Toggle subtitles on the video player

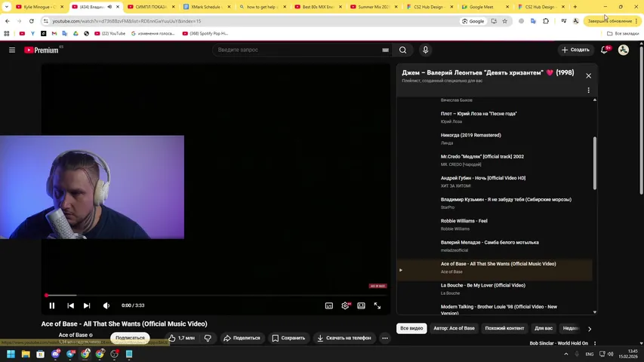(329, 305)
